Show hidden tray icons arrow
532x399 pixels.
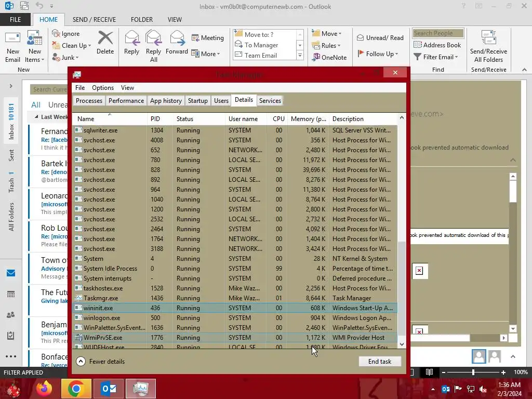coord(433,389)
